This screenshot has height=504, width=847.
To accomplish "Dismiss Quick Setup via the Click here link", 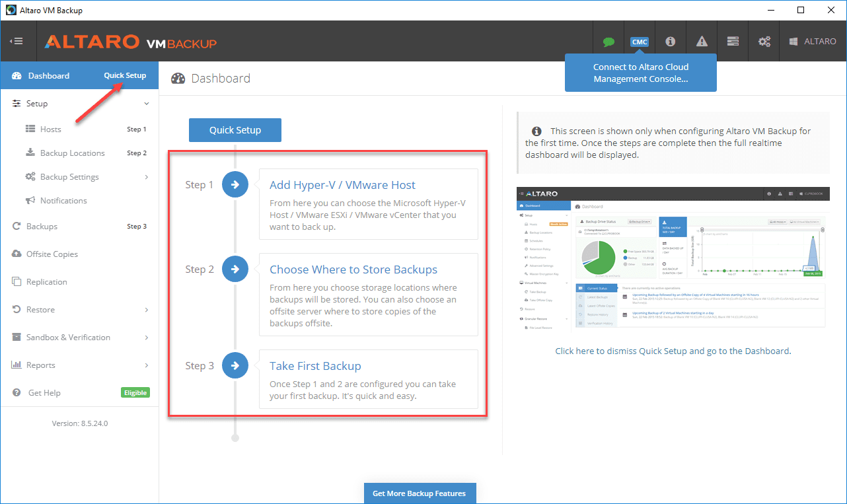I will coord(673,351).
